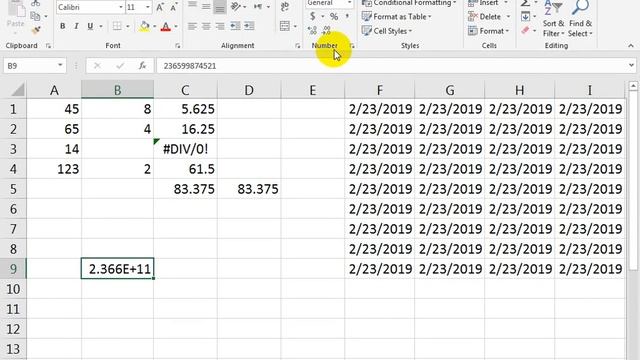Open the General number format dropdown
The image size is (640, 360).
[x=349, y=3]
